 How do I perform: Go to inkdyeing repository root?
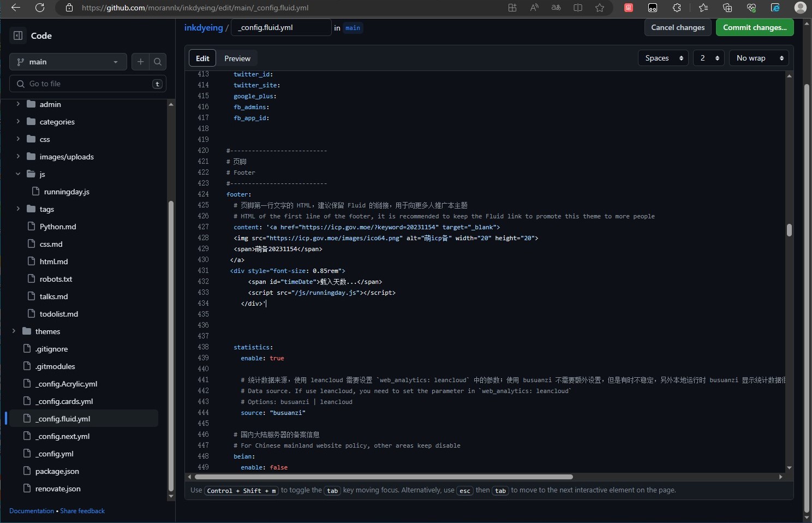pyautogui.click(x=204, y=27)
